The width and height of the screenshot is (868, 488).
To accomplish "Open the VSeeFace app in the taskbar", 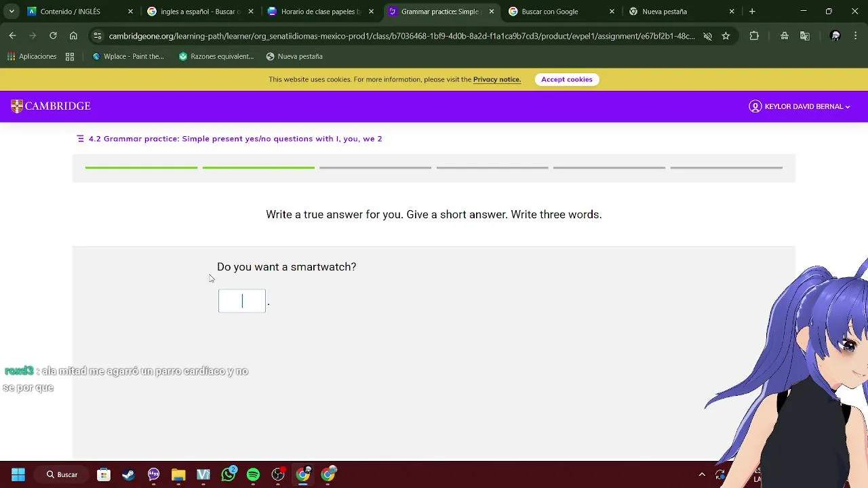I will pos(203,474).
